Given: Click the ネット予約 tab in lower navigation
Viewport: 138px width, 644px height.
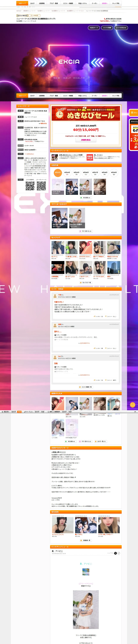Looking at the screenshot, I should [116, 96].
